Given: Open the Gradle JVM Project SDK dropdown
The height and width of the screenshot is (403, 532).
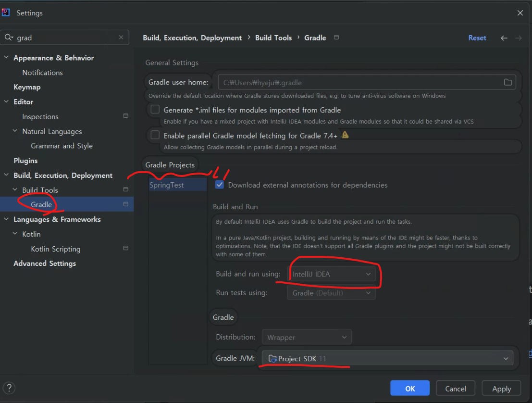Looking at the screenshot, I should coord(387,359).
